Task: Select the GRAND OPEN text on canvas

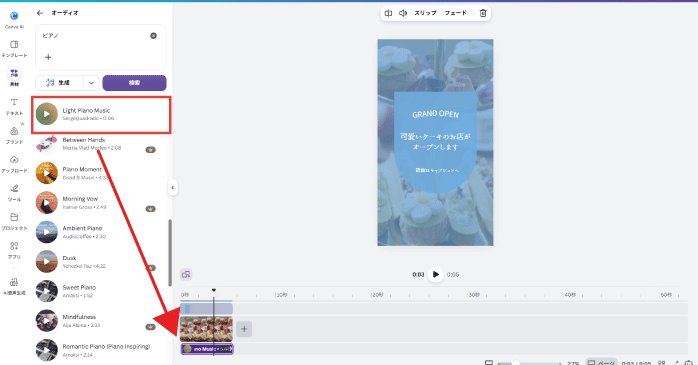Action: pos(435,114)
